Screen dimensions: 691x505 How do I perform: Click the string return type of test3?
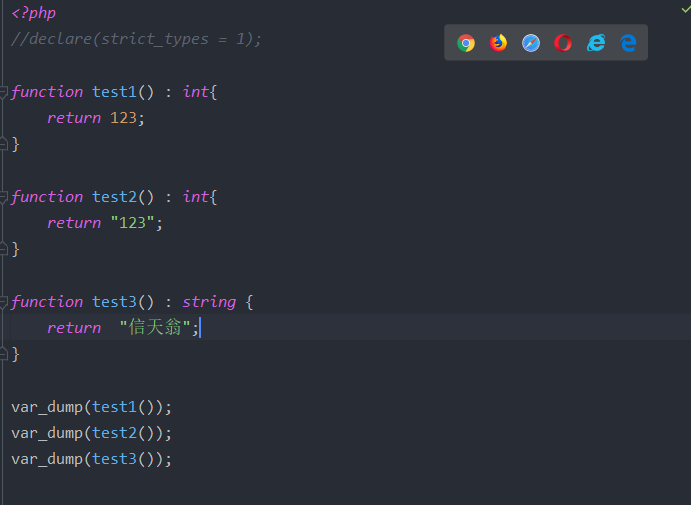[209, 302]
